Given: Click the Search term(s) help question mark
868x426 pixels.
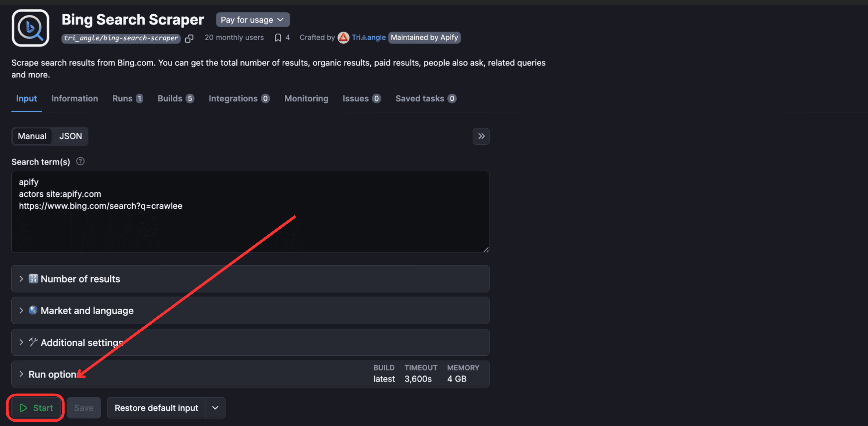Looking at the screenshot, I should pos(80,161).
